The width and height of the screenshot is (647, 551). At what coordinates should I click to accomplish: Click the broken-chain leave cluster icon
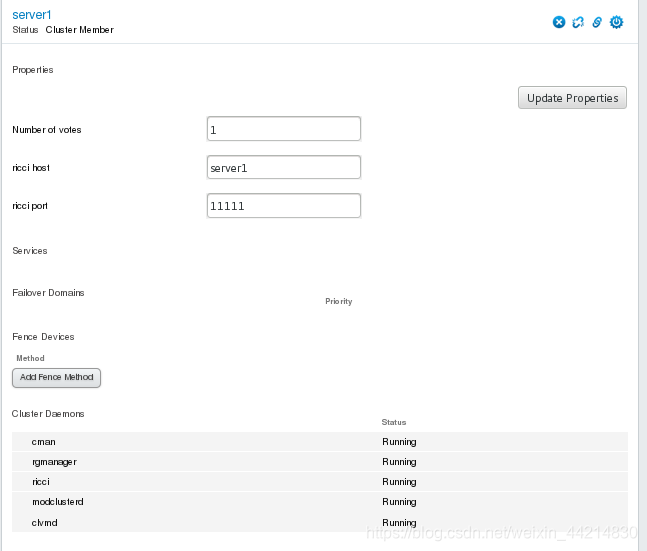(578, 22)
